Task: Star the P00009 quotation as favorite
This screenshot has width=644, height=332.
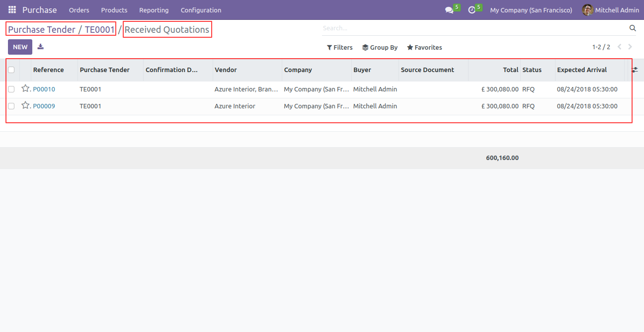Action: 25,105
